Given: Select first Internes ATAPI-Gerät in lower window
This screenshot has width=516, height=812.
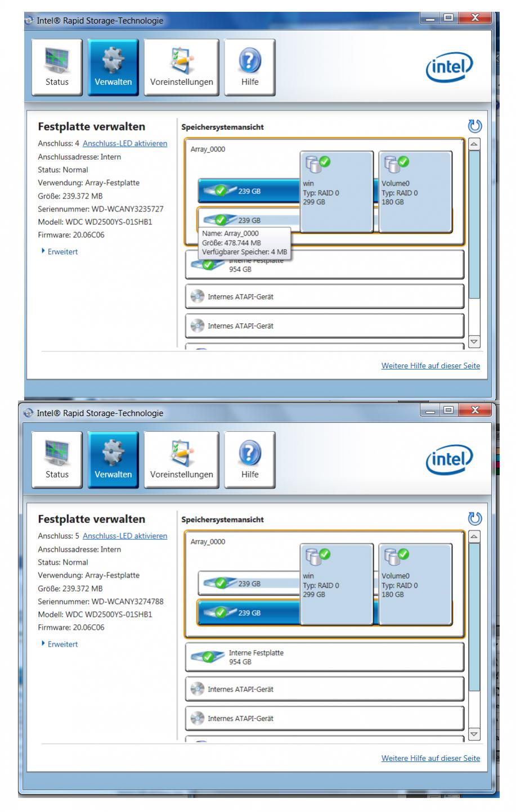Looking at the screenshot, I should pos(325,689).
